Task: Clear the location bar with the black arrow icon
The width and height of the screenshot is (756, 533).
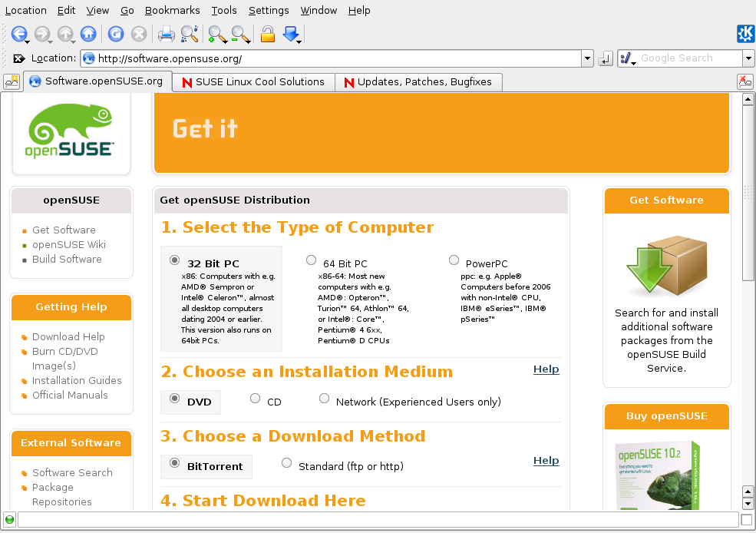Action: 18,58
